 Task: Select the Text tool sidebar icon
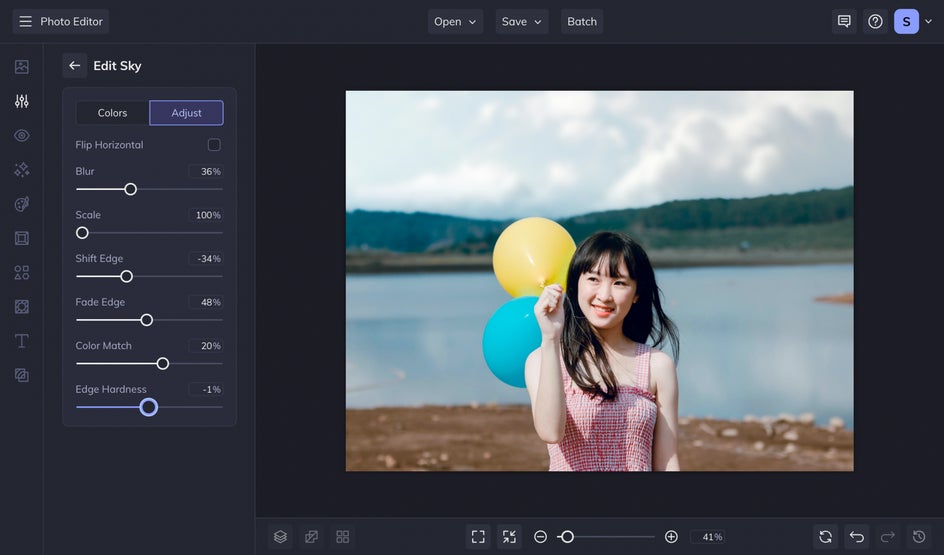[22, 341]
